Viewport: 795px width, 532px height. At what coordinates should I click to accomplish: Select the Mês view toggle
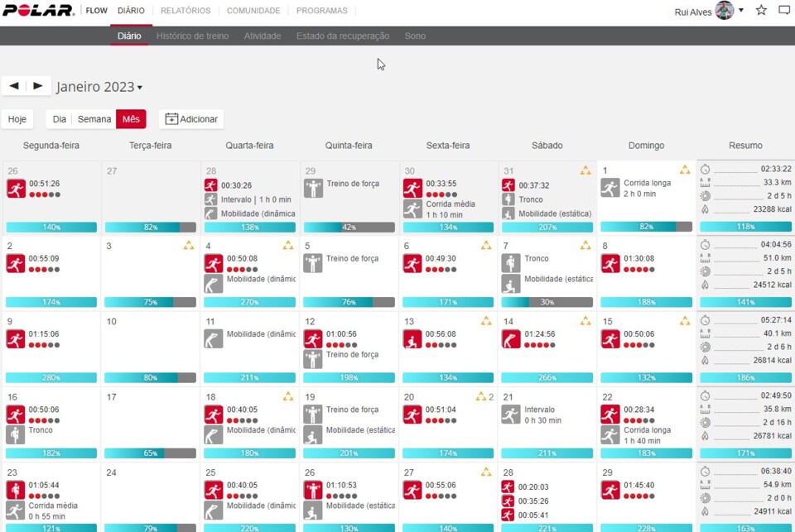tap(131, 119)
